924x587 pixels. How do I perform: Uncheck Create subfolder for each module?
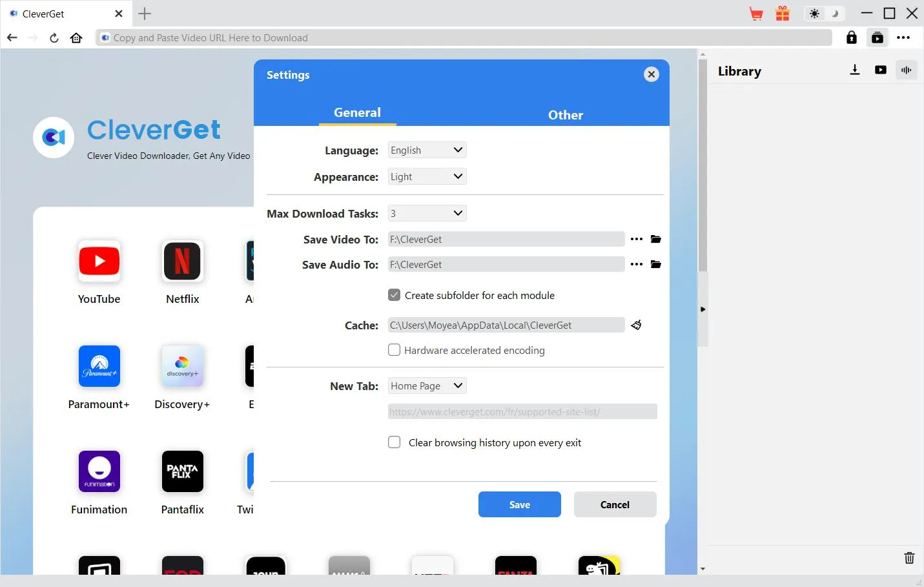coord(394,295)
